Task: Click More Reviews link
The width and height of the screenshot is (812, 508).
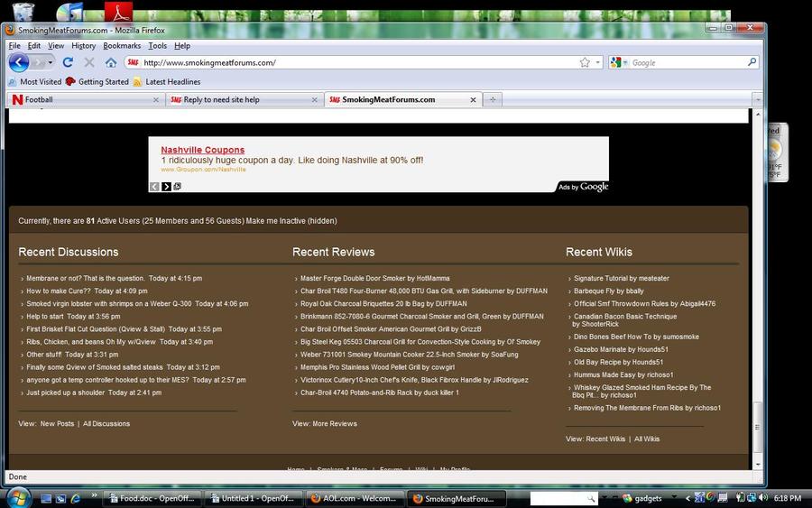Action: pos(335,423)
